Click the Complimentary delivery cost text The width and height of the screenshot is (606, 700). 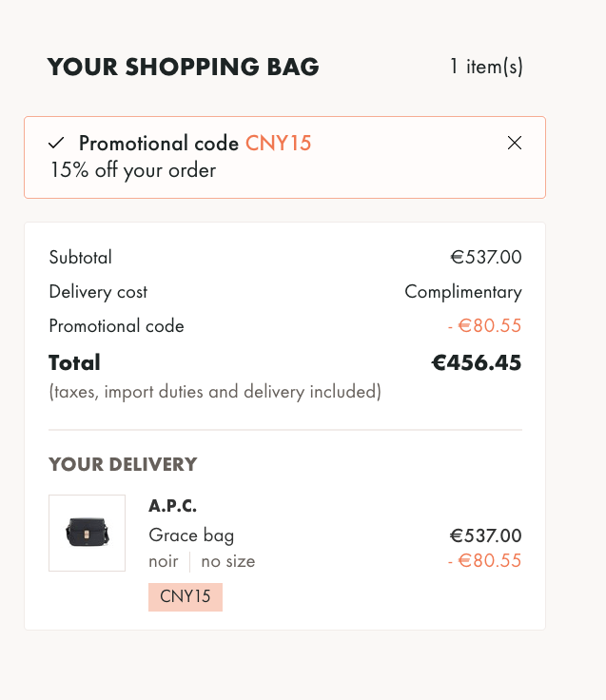(463, 292)
